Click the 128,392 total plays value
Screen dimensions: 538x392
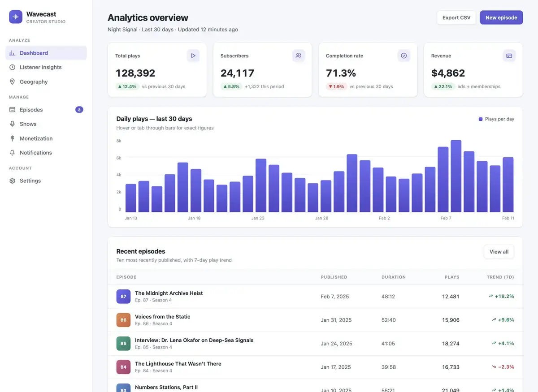pos(135,73)
